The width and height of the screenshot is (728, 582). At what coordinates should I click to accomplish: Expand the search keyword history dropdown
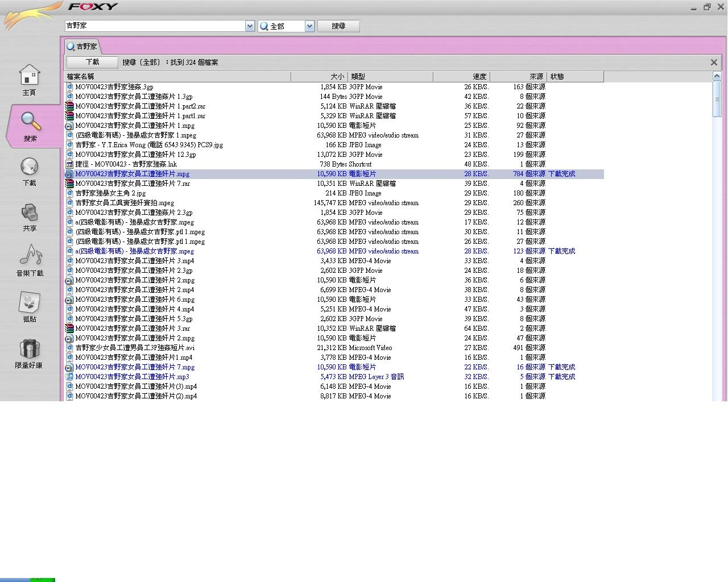250,26
